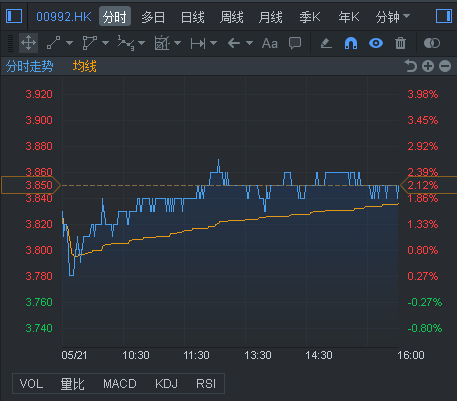Select the range interval tool

pyautogui.click(x=198, y=43)
